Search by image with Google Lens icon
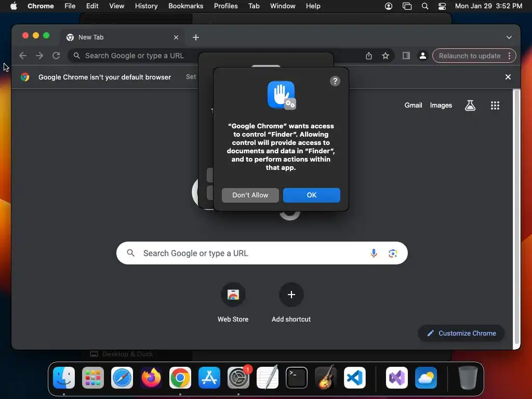532x399 pixels. [x=393, y=253]
